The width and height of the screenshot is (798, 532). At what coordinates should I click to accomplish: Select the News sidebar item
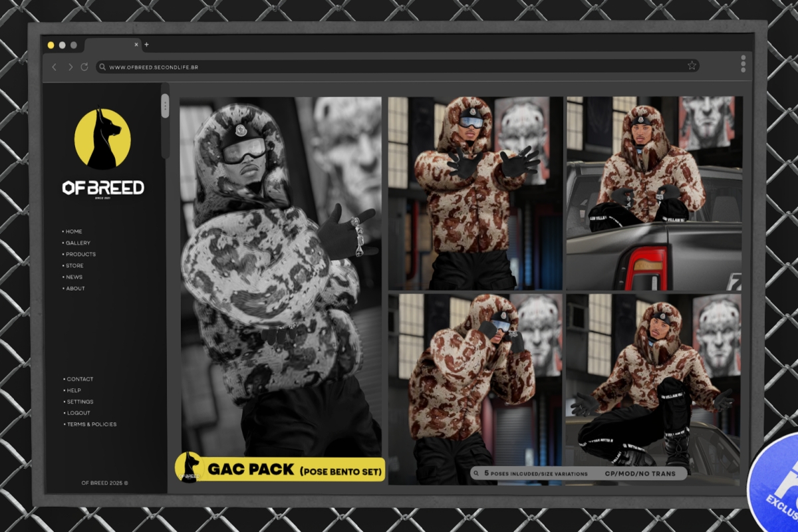click(74, 277)
